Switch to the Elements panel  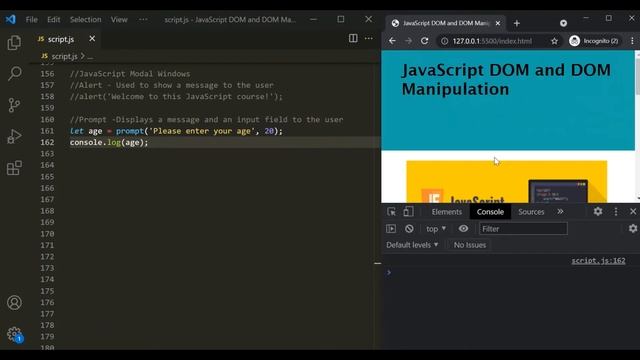click(x=447, y=211)
